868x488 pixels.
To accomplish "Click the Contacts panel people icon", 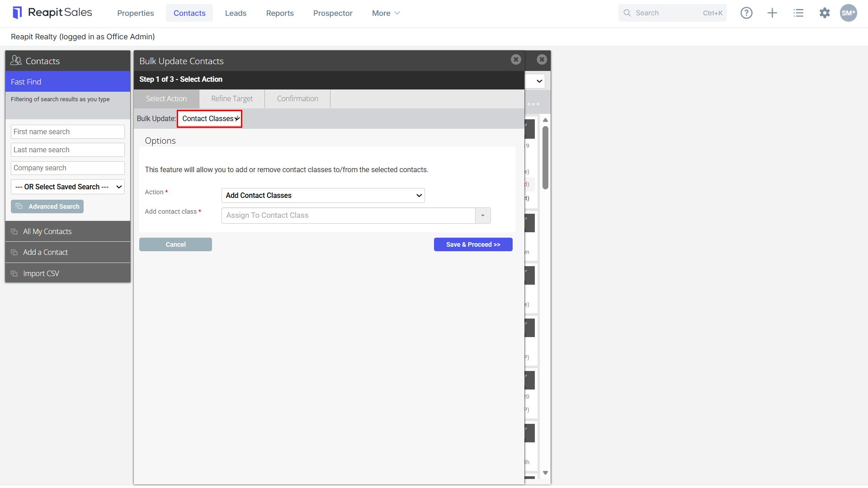I will [x=16, y=61].
